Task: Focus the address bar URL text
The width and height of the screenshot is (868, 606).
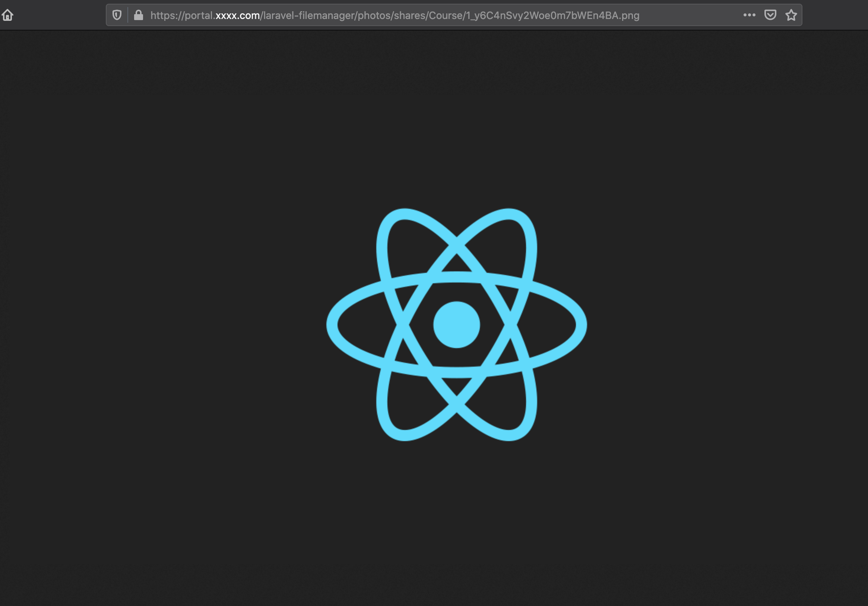Action: click(x=395, y=16)
